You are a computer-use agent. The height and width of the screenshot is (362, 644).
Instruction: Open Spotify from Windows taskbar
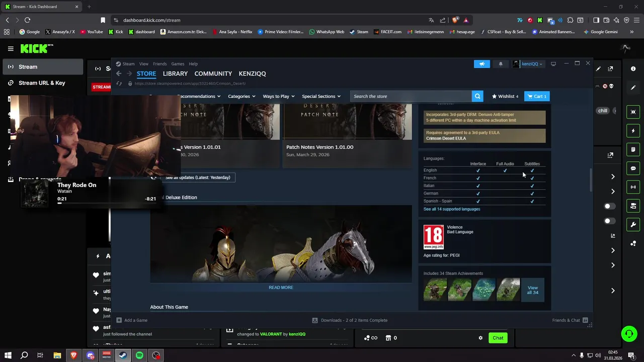139,355
